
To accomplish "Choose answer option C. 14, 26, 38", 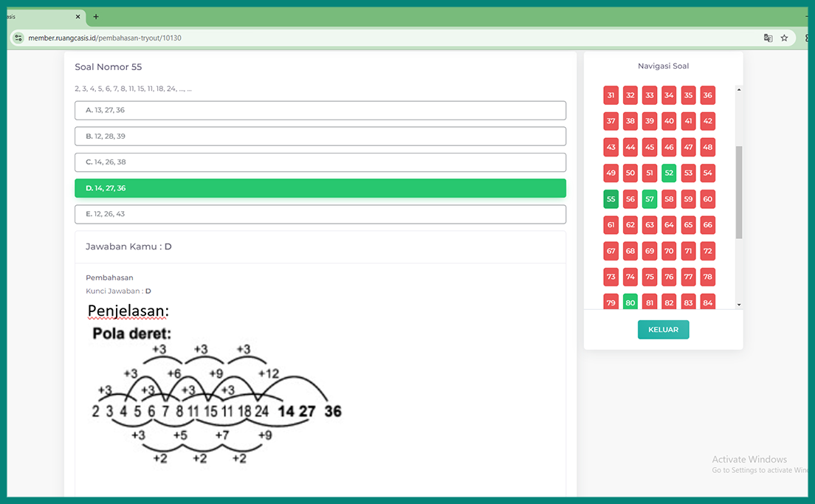I will point(320,162).
